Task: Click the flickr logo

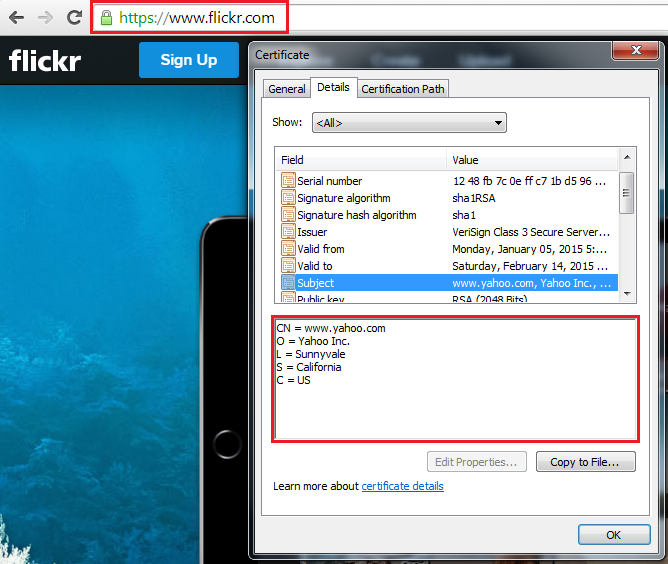Action: pos(45,60)
